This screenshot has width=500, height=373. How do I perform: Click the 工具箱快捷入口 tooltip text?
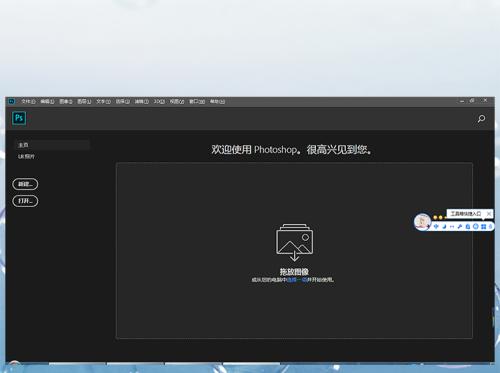pyautogui.click(x=466, y=214)
